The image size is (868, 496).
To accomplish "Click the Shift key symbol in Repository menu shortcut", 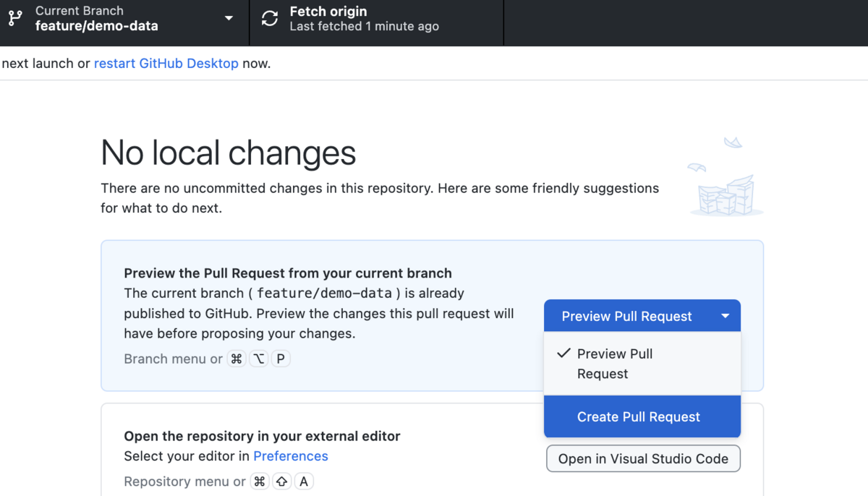I will pyautogui.click(x=282, y=482).
